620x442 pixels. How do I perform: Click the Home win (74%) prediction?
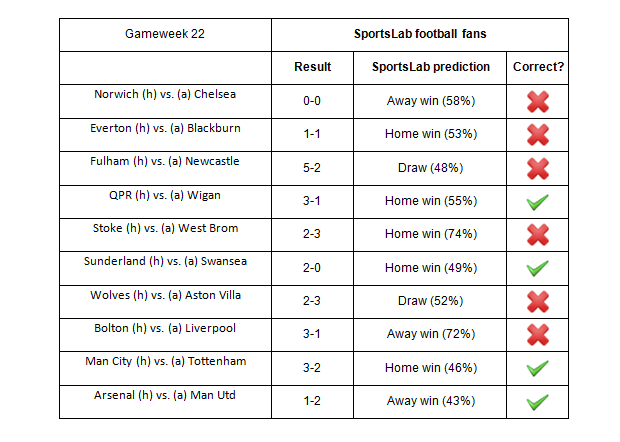[x=430, y=234]
